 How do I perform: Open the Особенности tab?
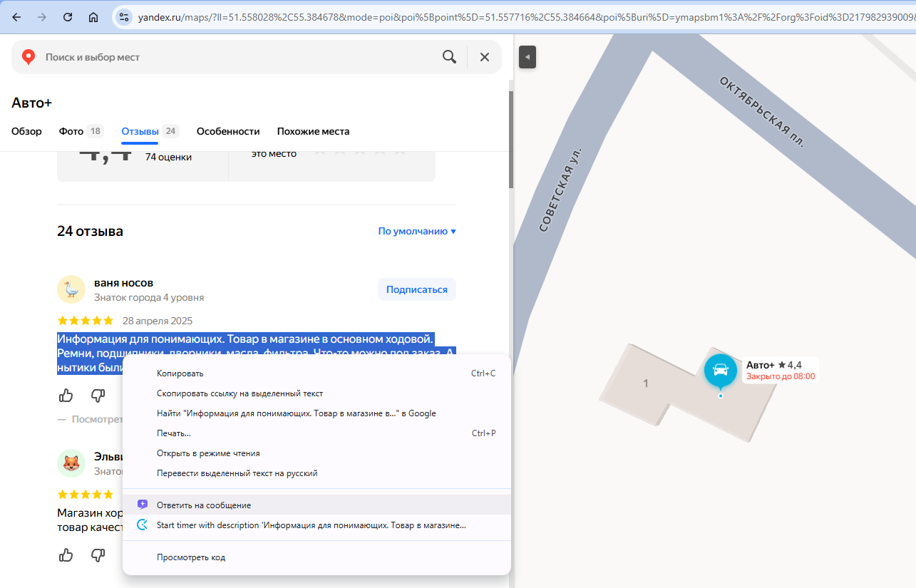tap(228, 131)
